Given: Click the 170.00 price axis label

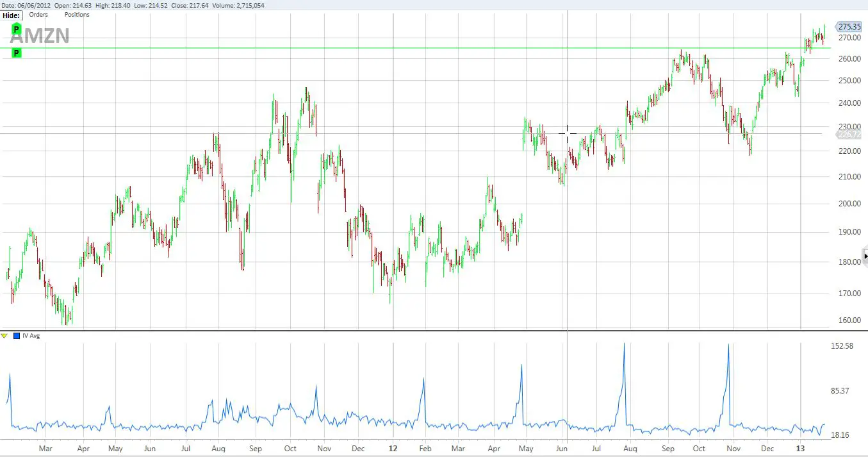Looking at the screenshot, I should 850,294.
